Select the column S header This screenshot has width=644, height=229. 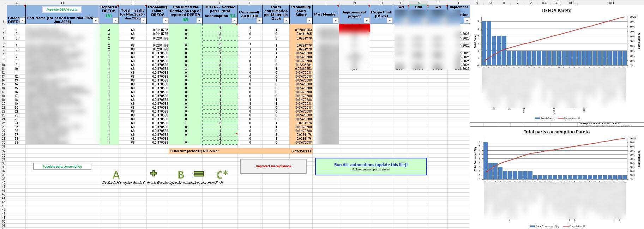pos(419,3)
